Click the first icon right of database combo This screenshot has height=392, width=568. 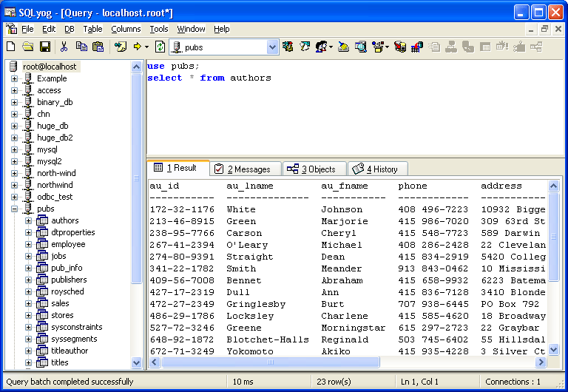coord(288,47)
